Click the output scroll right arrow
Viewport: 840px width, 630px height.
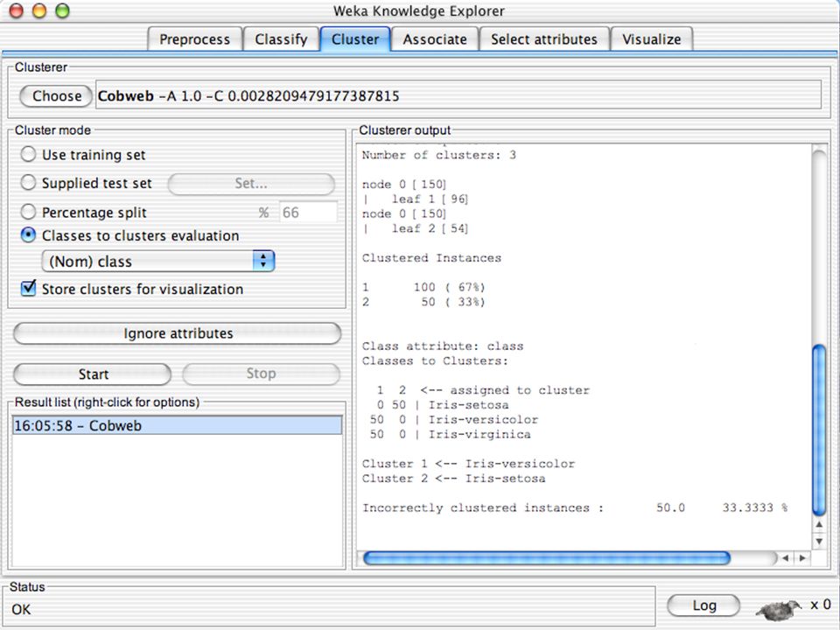[x=802, y=557]
